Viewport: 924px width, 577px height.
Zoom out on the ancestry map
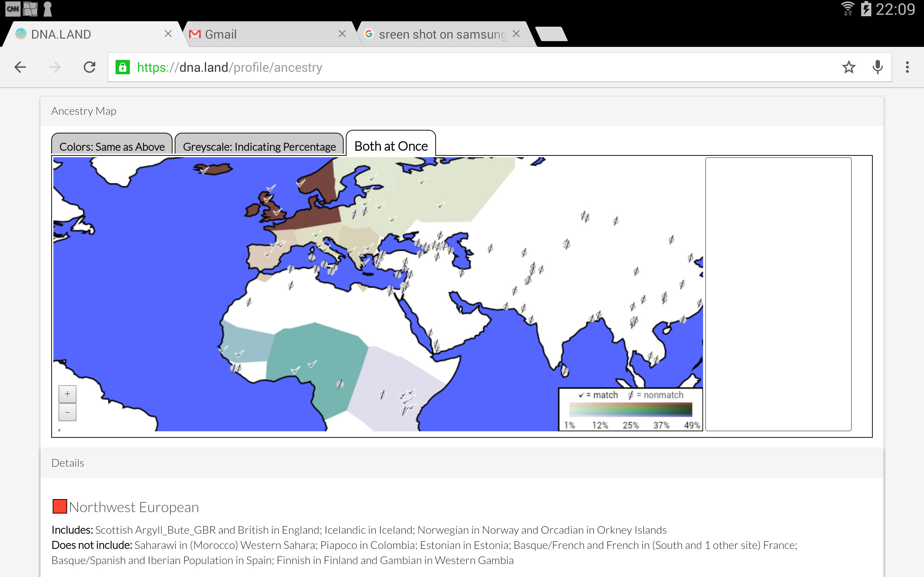pos(67,413)
